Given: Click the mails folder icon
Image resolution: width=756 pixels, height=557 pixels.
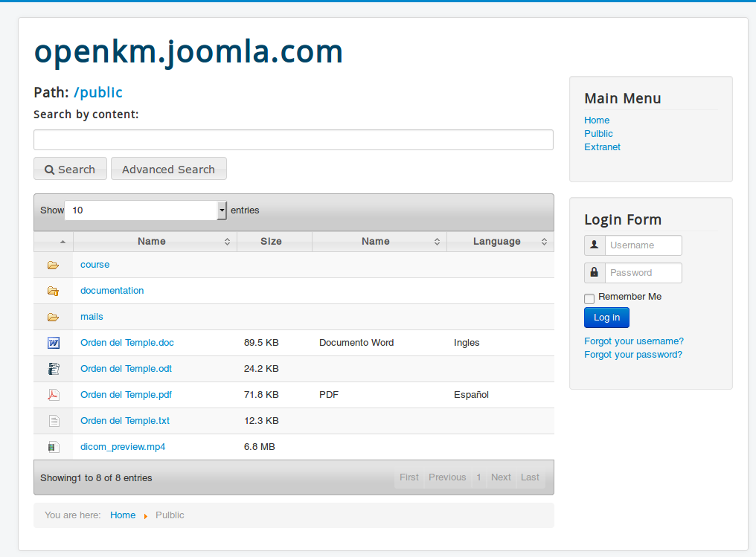Looking at the screenshot, I should coord(53,317).
